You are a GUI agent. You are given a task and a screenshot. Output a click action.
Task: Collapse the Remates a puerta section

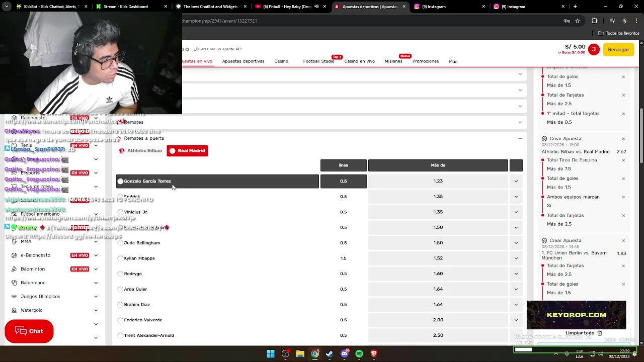pyautogui.click(x=520, y=138)
